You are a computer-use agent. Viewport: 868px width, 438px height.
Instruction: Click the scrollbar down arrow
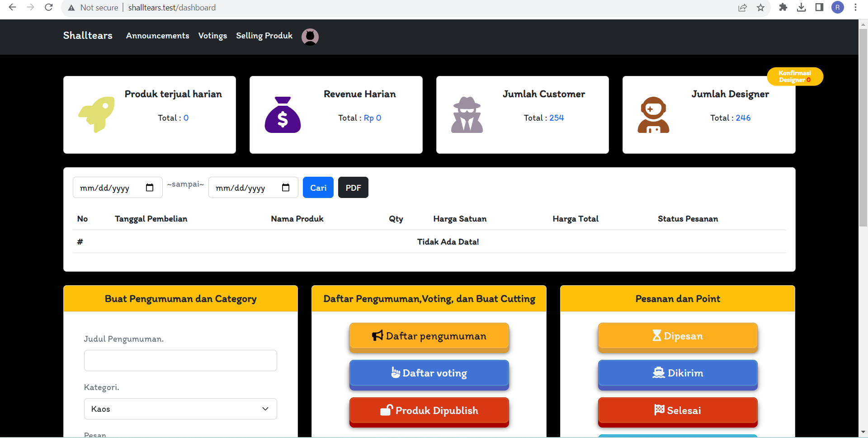pyautogui.click(x=863, y=432)
